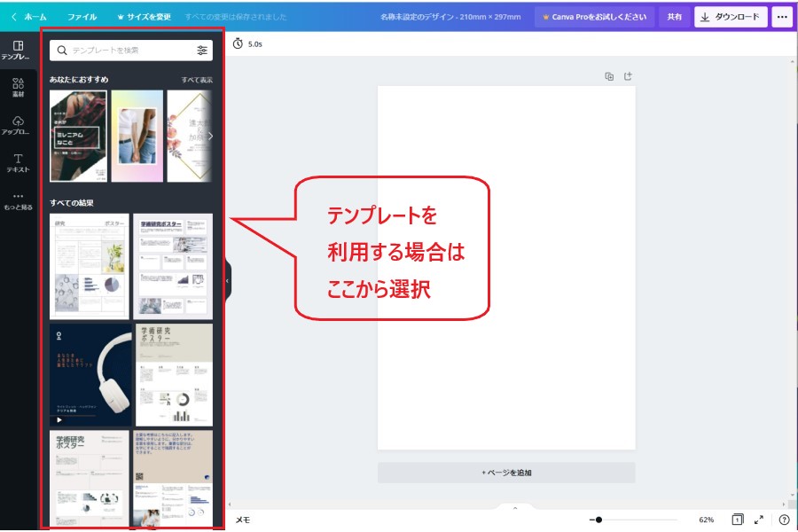This screenshot has width=798, height=532.
Task: Click the 共有 share button
Action: click(675, 17)
